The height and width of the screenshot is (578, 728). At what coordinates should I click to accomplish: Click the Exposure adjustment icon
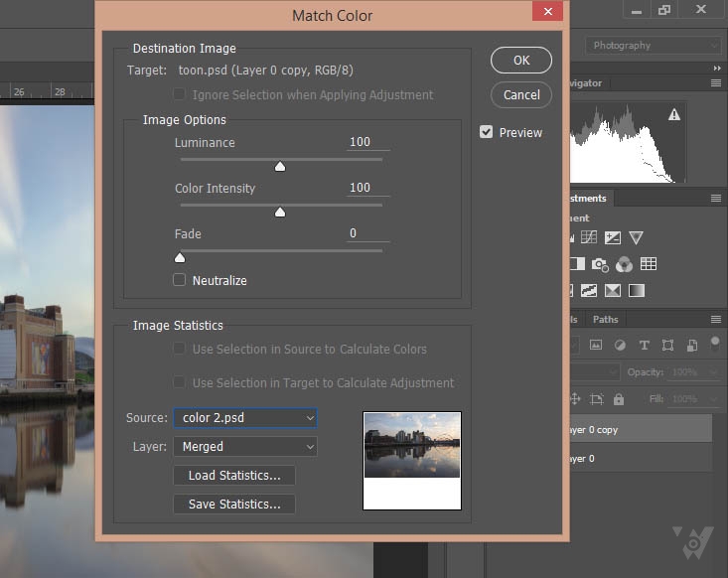(613, 237)
